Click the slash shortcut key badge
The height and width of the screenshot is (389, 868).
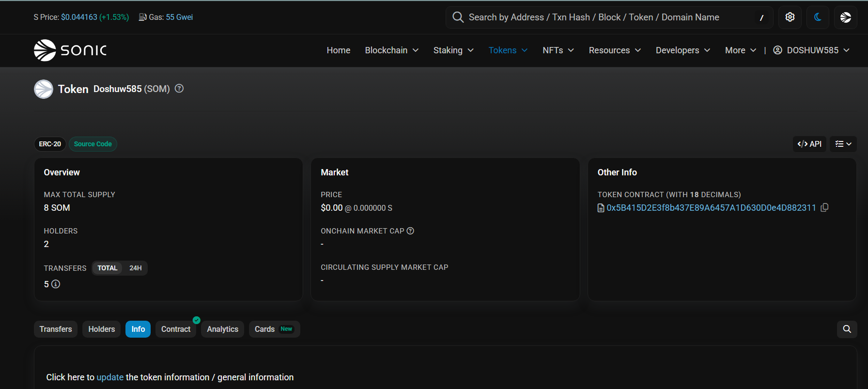[x=761, y=17]
